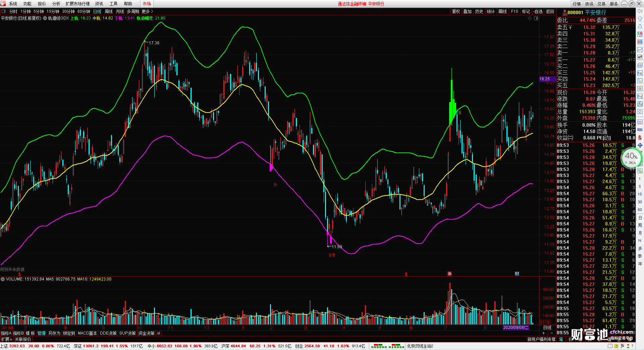Screen dimensions: 644x350
Task: Select the 周线 weekly chart period
Action: [x=109, y=11]
